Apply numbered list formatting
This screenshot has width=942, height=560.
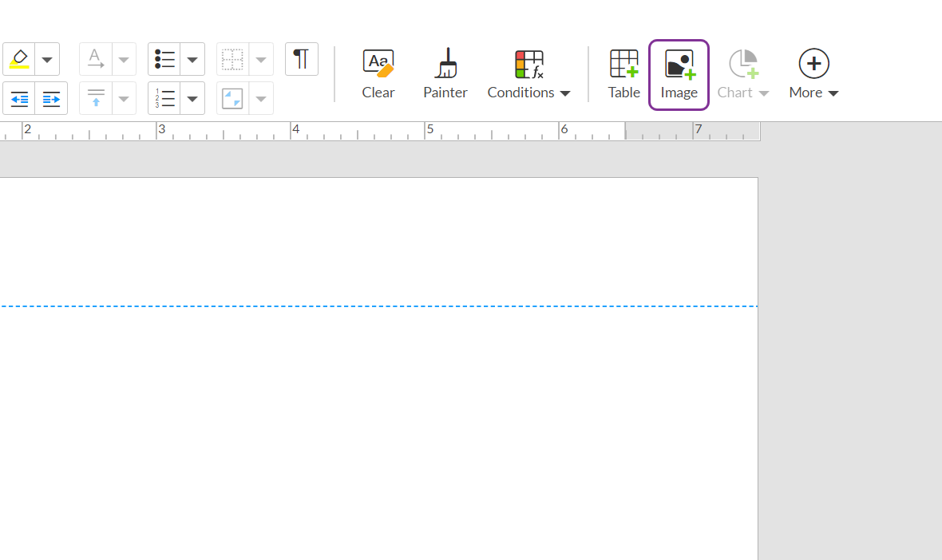click(164, 99)
